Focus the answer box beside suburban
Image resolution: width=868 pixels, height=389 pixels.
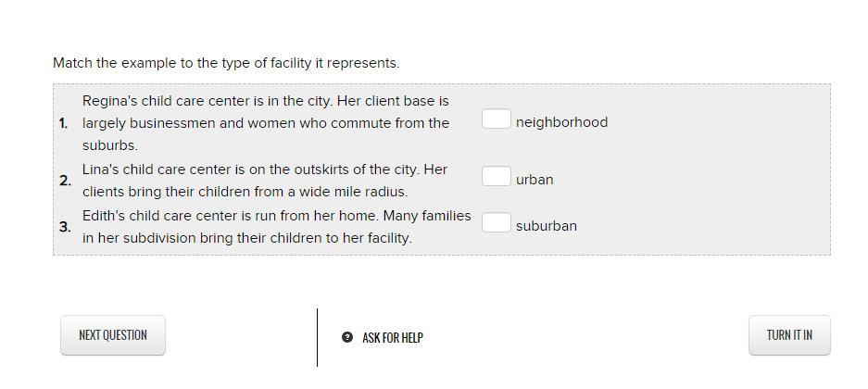[x=496, y=222]
